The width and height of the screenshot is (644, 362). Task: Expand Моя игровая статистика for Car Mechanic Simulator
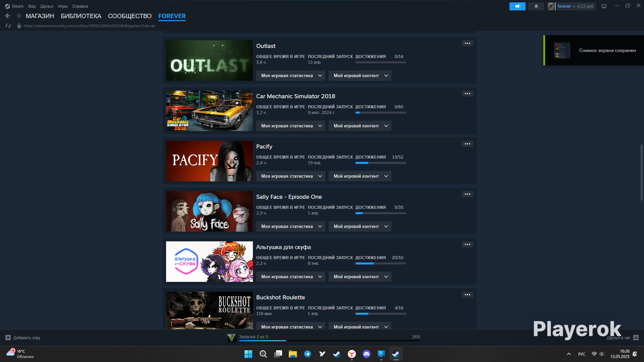(x=291, y=126)
